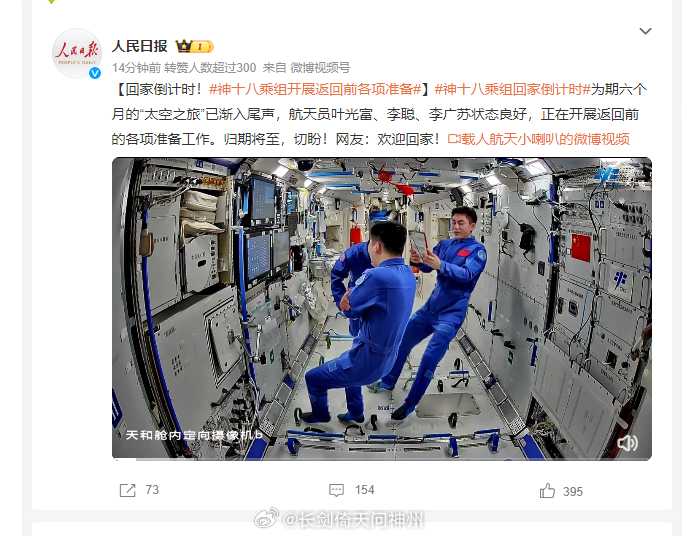Expand the post options chevron

[x=645, y=31]
